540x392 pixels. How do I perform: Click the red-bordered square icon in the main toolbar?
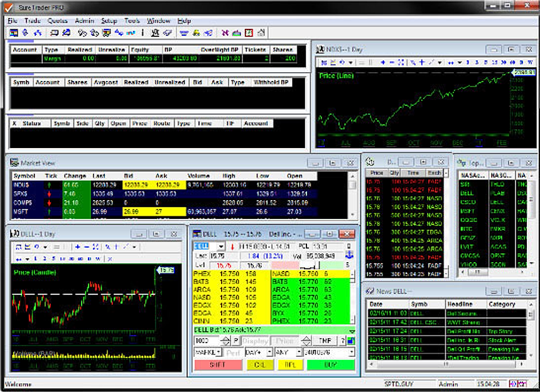[x=249, y=33]
